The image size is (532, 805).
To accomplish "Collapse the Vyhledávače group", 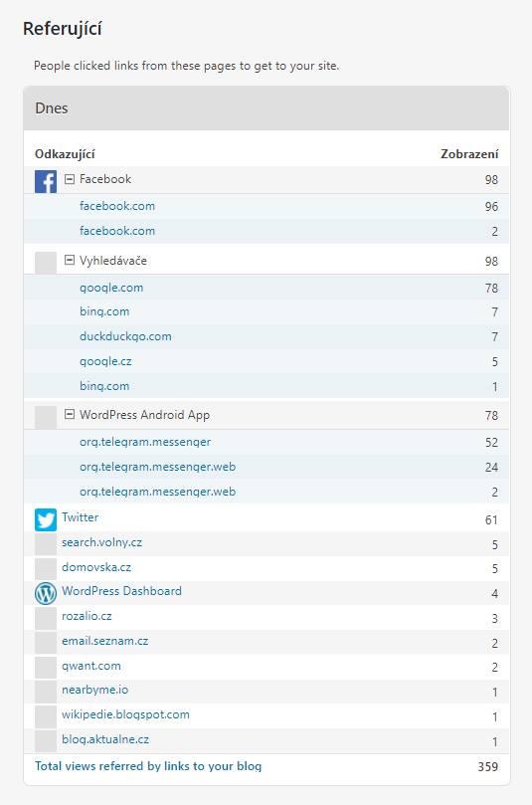I will click(x=70, y=261).
